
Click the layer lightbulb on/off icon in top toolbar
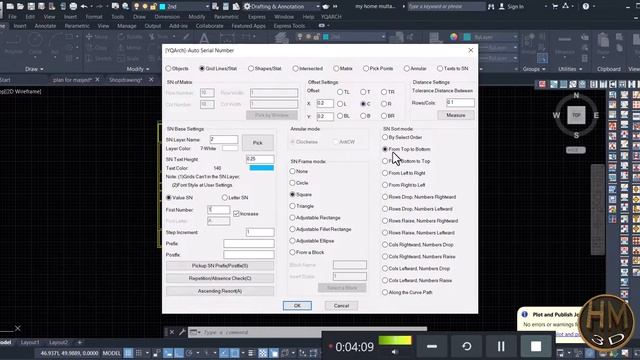coord(137,7)
